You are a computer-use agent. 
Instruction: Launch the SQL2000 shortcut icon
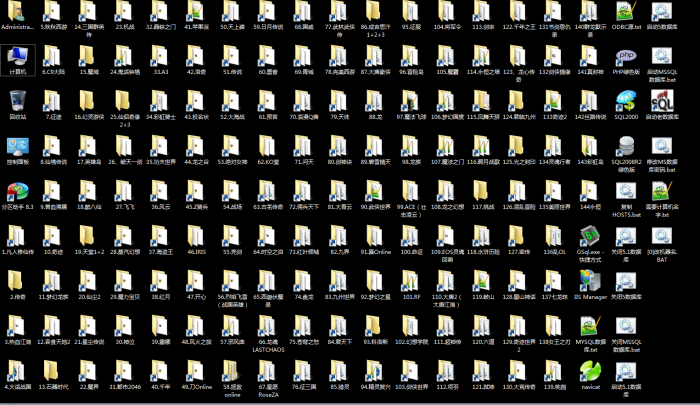pos(625,100)
